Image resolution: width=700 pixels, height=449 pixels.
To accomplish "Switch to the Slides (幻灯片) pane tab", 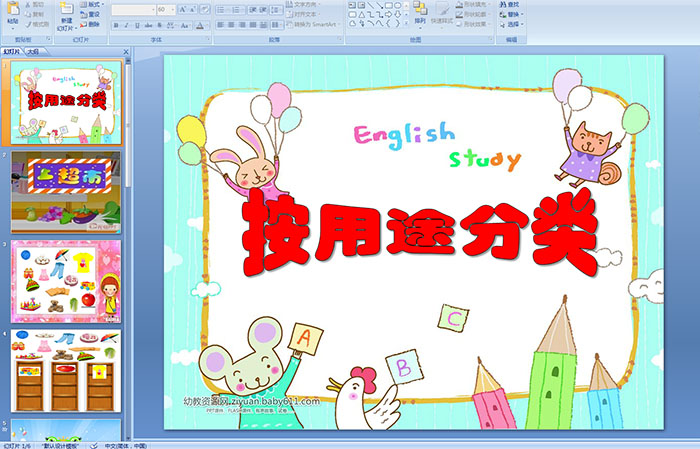I will (11, 52).
